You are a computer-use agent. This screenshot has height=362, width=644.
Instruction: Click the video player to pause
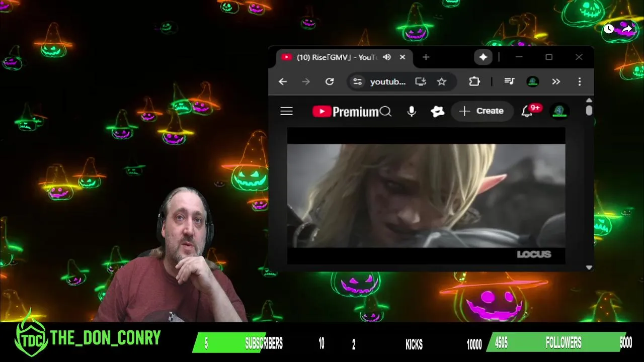(426, 196)
